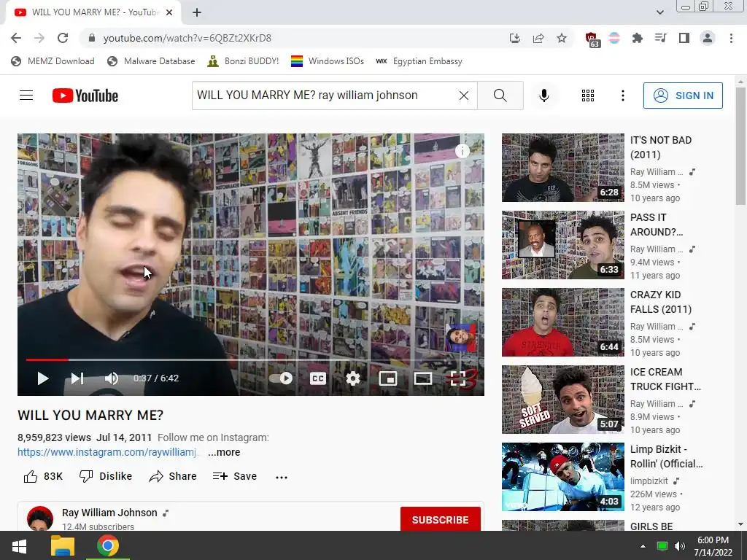Screen dimensions: 747x560
Task: Open the tab search chevron
Action: click(x=659, y=12)
